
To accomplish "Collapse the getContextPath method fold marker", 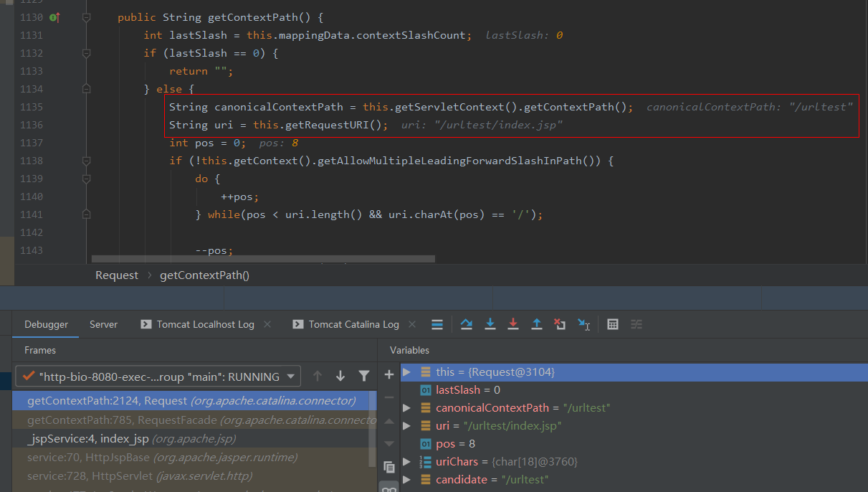I will click(x=86, y=17).
